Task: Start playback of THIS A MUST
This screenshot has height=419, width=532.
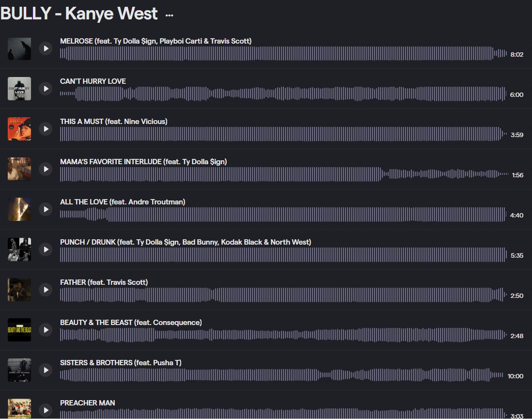Action: (46, 129)
